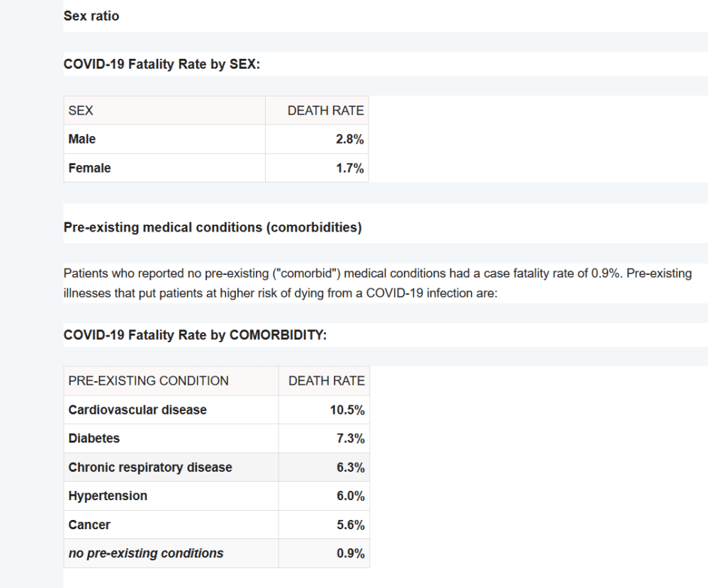708x588 pixels.
Task: Click the Chronic respiratory disease row
Action: click(x=150, y=468)
